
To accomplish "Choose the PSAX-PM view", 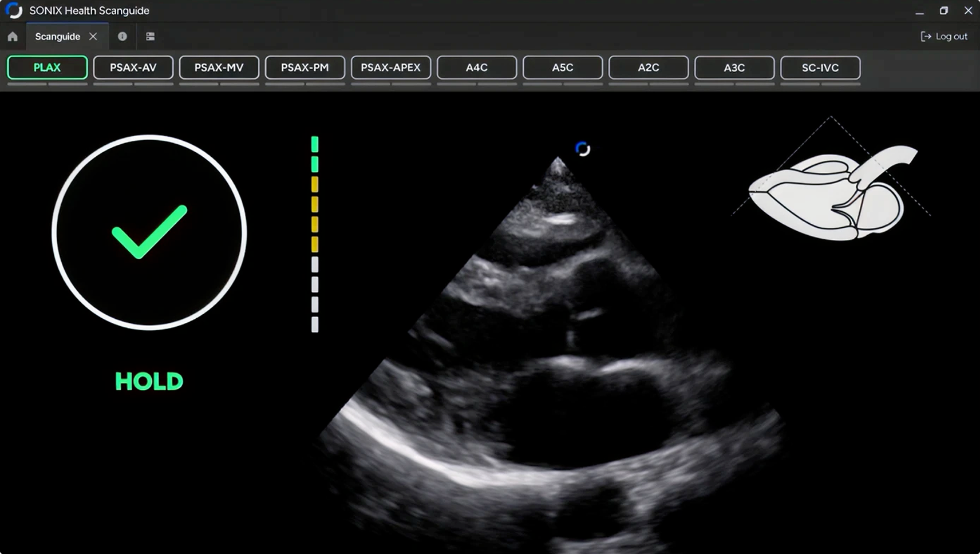I will coord(305,68).
